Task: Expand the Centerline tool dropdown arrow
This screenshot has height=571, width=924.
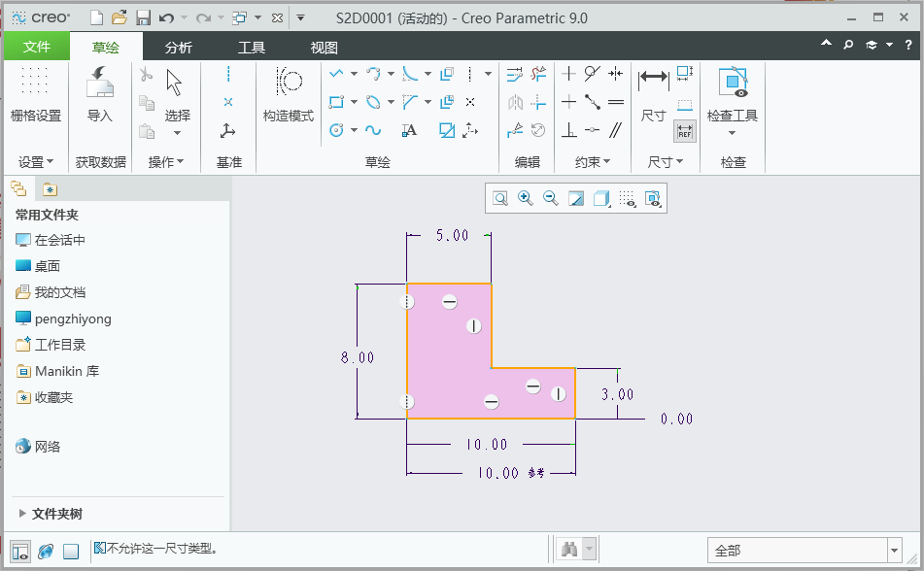Action: click(x=488, y=74)
